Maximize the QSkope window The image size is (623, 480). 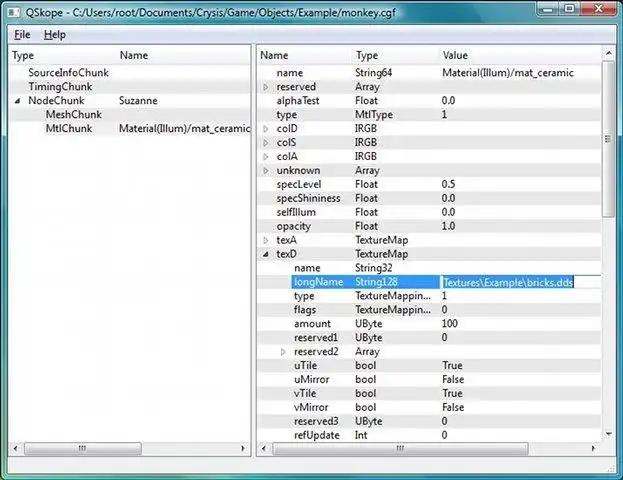click(569, 9)
